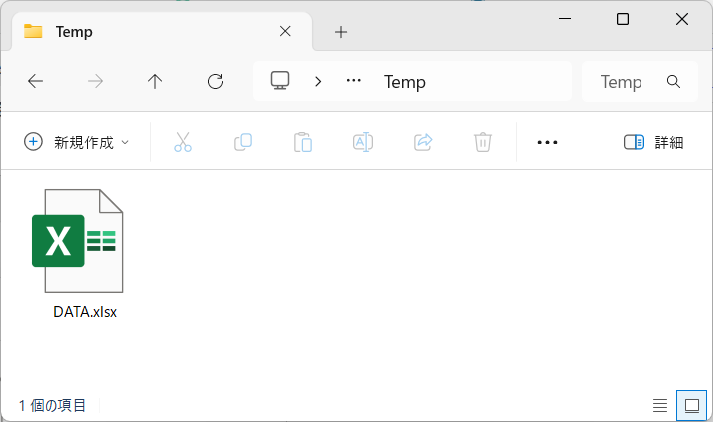Expand the address bar path chevron
Viewport: 713px width, 422px height.
318,82
